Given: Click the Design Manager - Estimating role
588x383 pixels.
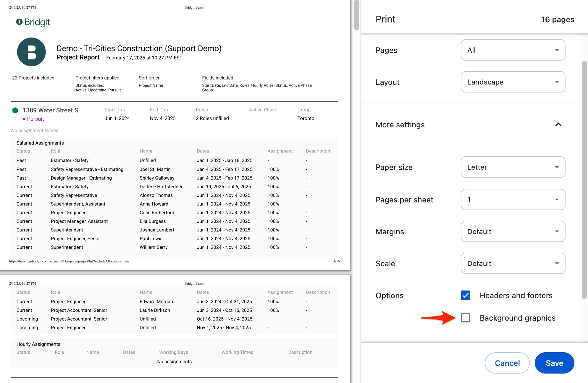Looking at the screenshot, I should 81,178.
